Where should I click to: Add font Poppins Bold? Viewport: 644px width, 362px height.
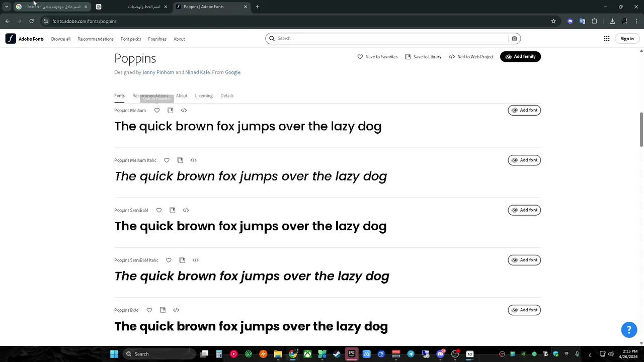coord(524,310)
